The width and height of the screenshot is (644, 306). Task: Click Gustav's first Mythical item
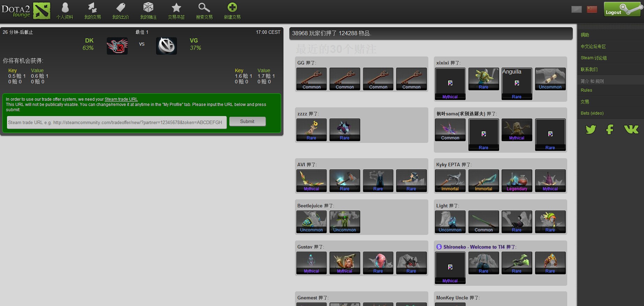(x=311, y=263)
